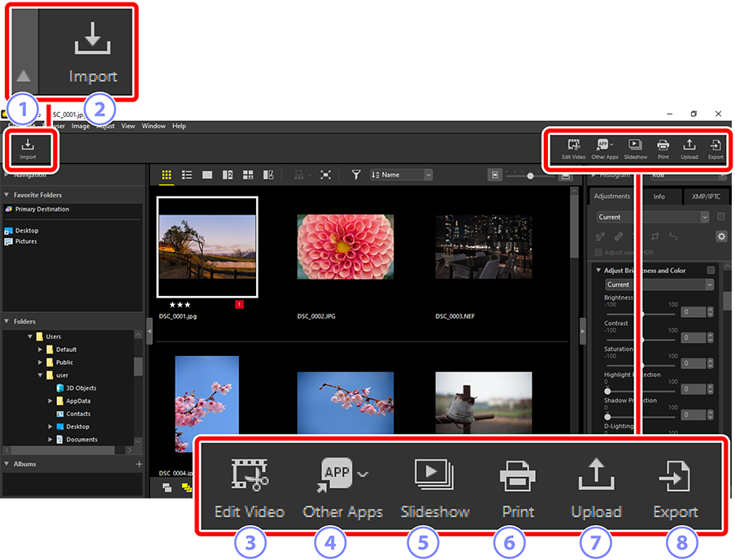
Task: Select Primary Destination in Favorite Folders
Action: [x=41, y=209]
